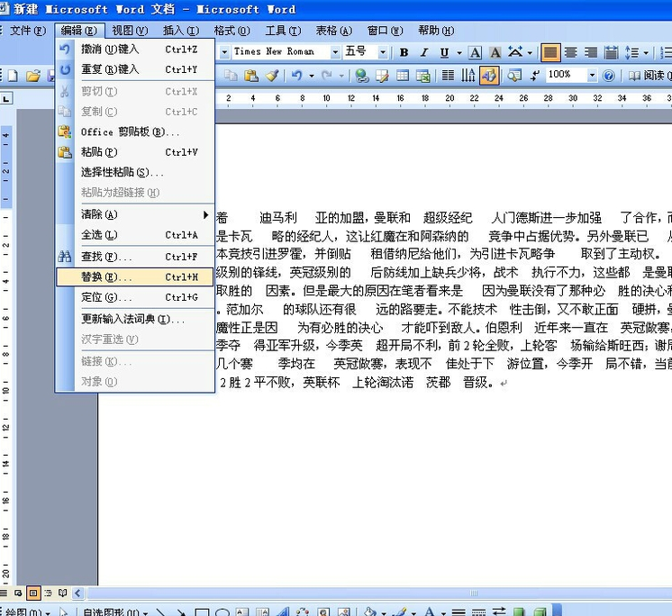Choose 撤消(U)键入 menu entry
The image size is (672, 616).
[x=134, y=50]
